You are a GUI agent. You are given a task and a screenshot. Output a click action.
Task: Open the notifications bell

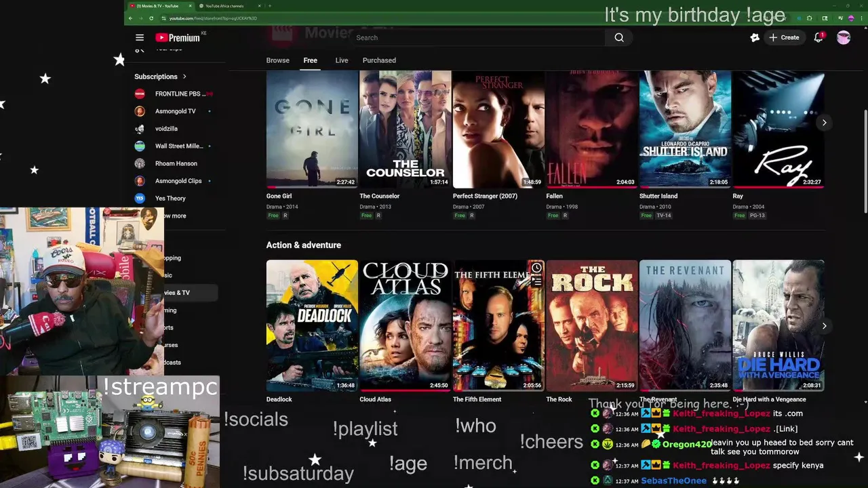point(818,38)
